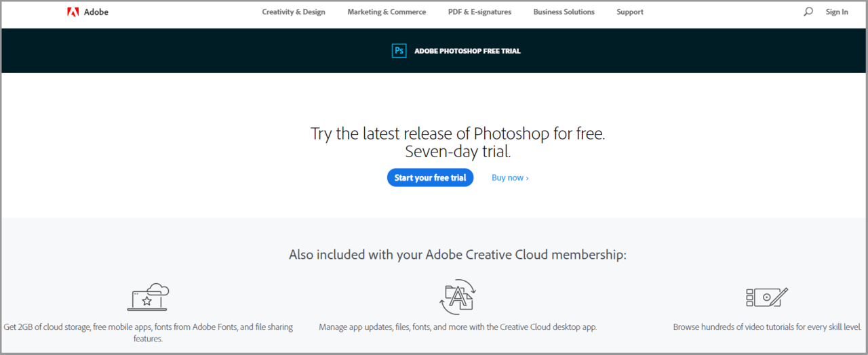Click the Creative Cloud sync files icon
This screenshot has width=868, height=355.
pos(458,297)
